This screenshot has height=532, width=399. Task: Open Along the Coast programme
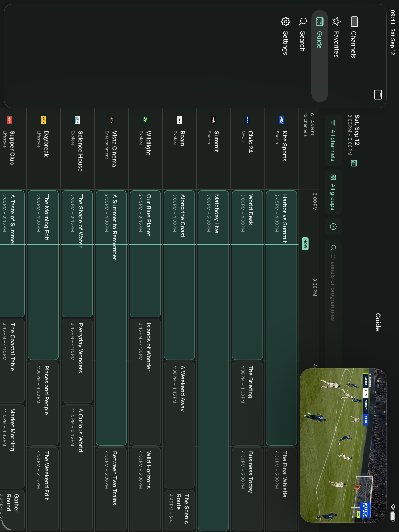coord(179,275)
